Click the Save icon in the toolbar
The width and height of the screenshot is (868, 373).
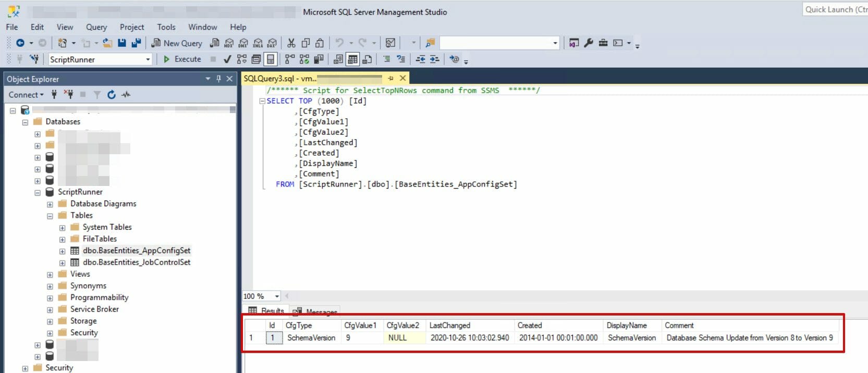[122, 43]
